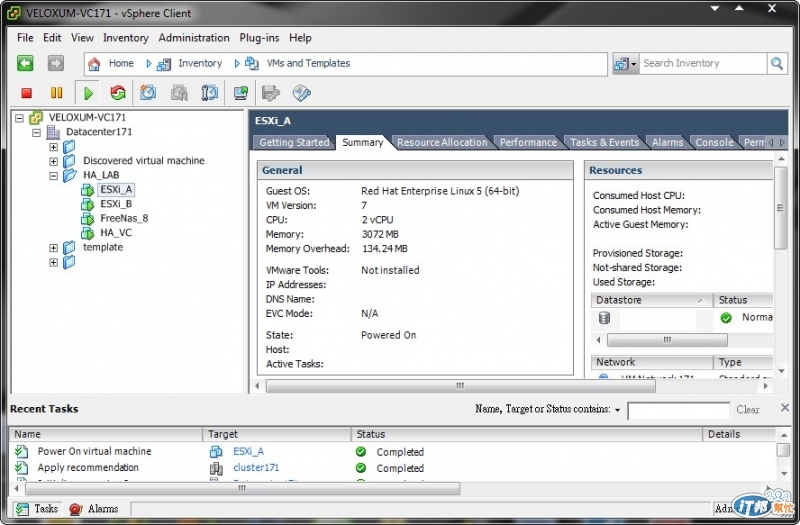
Task: Collapse the Datacenter171 node
Action: click(36, 132)
